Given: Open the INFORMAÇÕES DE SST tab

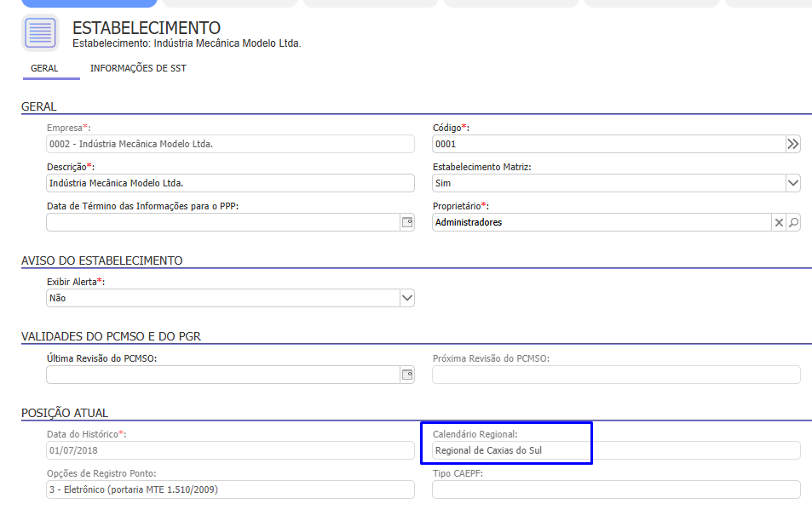Looking at the screenshot, I should click(138, 68).
